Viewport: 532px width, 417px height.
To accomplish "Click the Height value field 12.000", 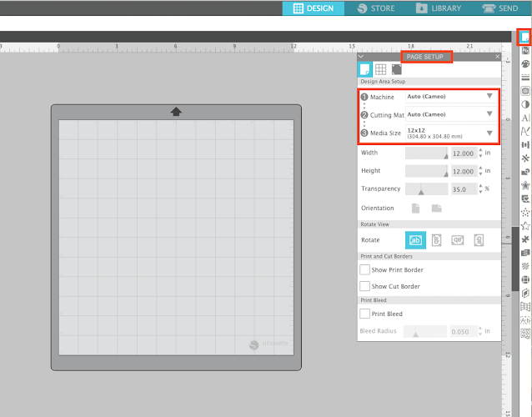I will tap(464, 171).
